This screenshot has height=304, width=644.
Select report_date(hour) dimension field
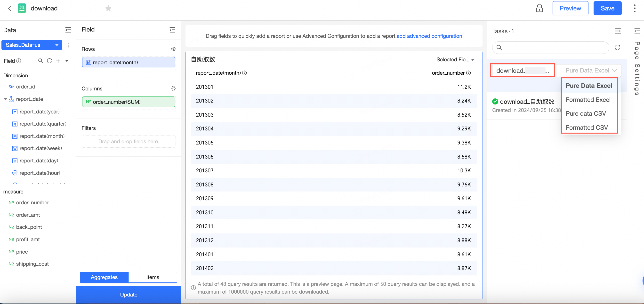point(40,173)
